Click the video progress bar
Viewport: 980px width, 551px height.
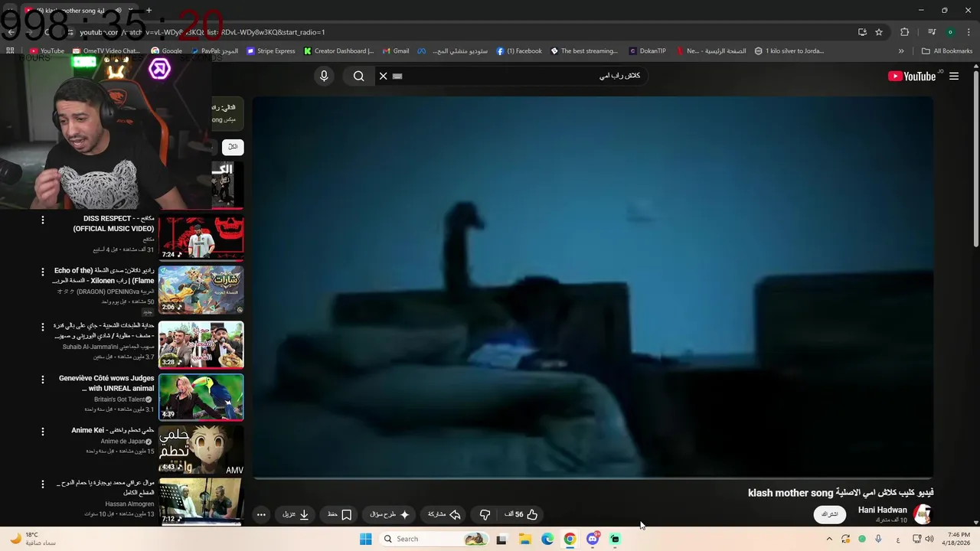[593, 478]
